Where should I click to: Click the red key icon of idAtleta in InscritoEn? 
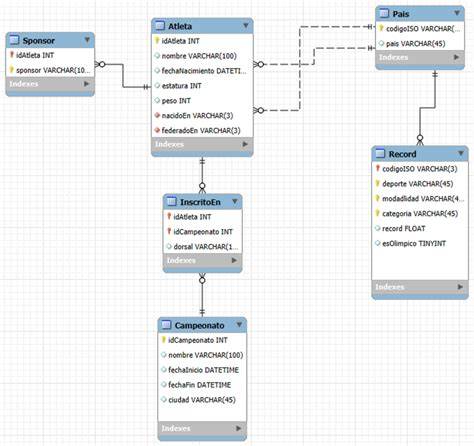tap(169, 216)
